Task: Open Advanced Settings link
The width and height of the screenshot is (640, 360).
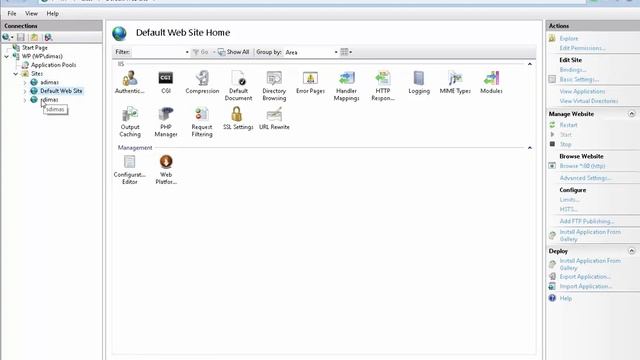Action: point(585,178)
